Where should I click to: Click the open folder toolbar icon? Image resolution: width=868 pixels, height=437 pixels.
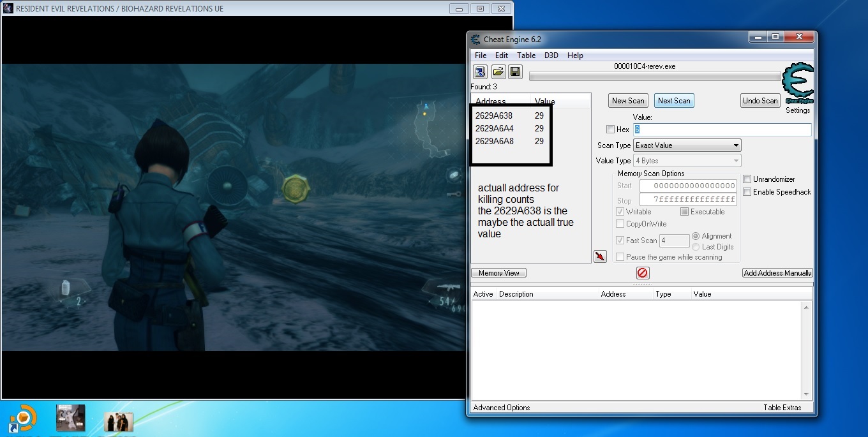click(x=498, y=71)
